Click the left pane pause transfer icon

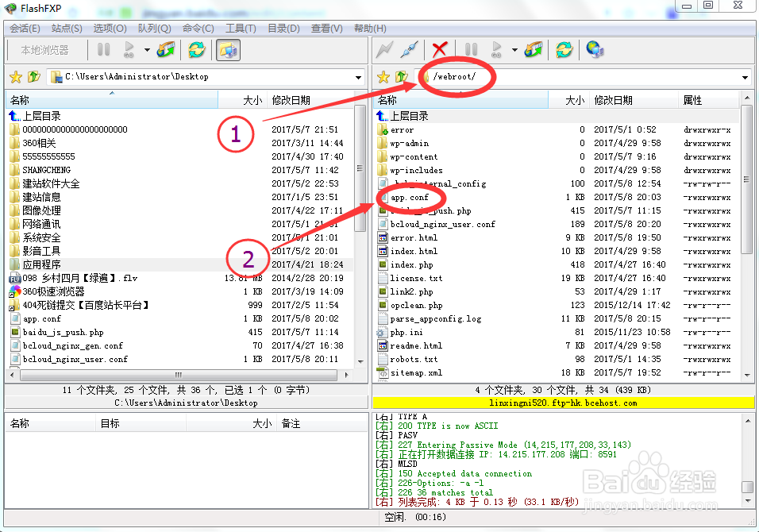coord(103,49)
